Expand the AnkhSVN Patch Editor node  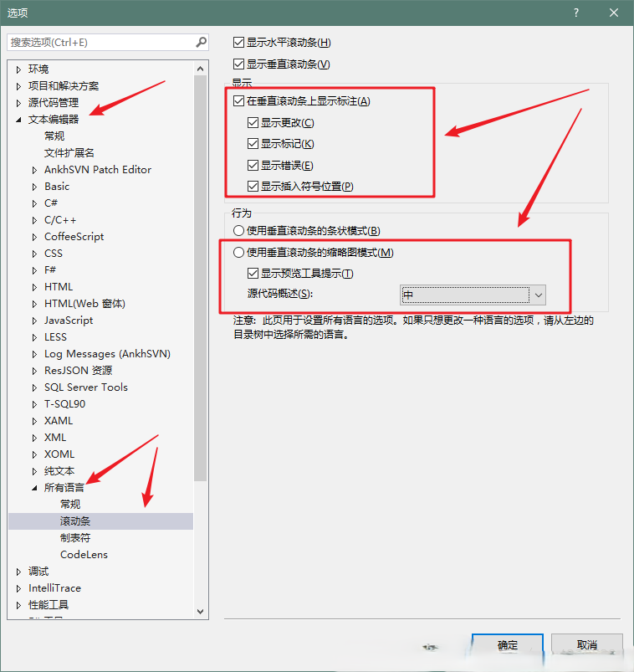[x=34, y=170]
